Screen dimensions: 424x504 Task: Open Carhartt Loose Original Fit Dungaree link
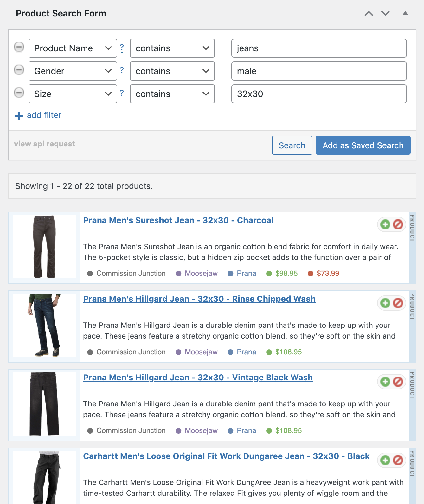(226, 456)
